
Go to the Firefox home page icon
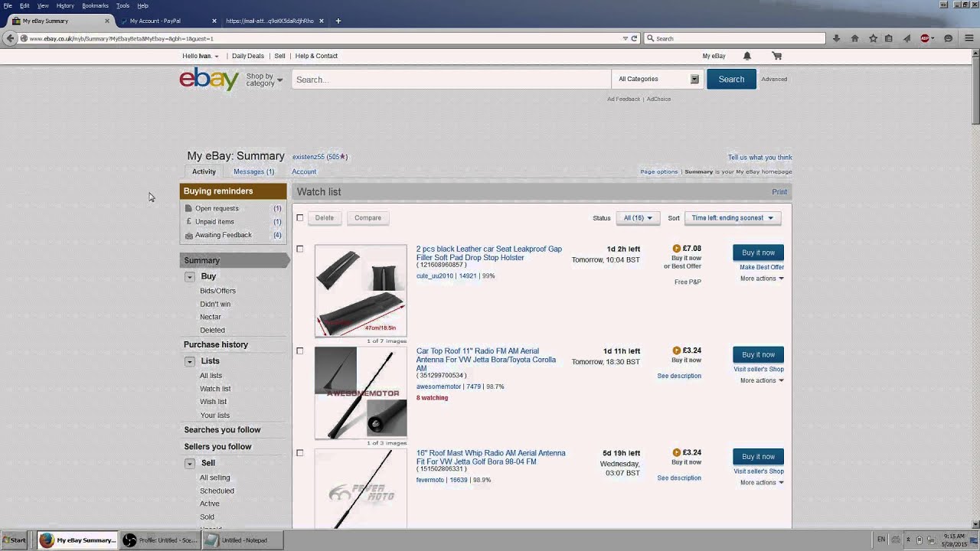click(854, 38)
